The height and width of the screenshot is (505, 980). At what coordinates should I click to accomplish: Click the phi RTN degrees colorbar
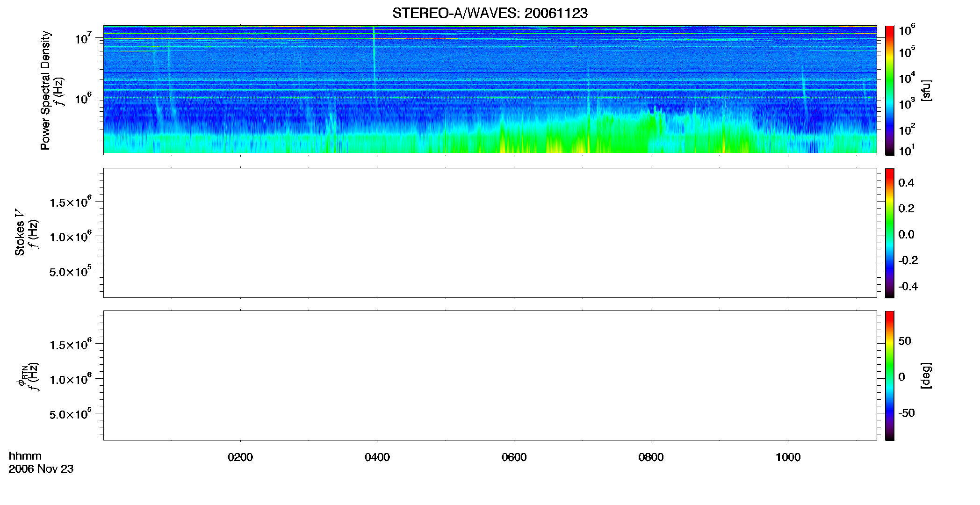(x=890, y=375)
